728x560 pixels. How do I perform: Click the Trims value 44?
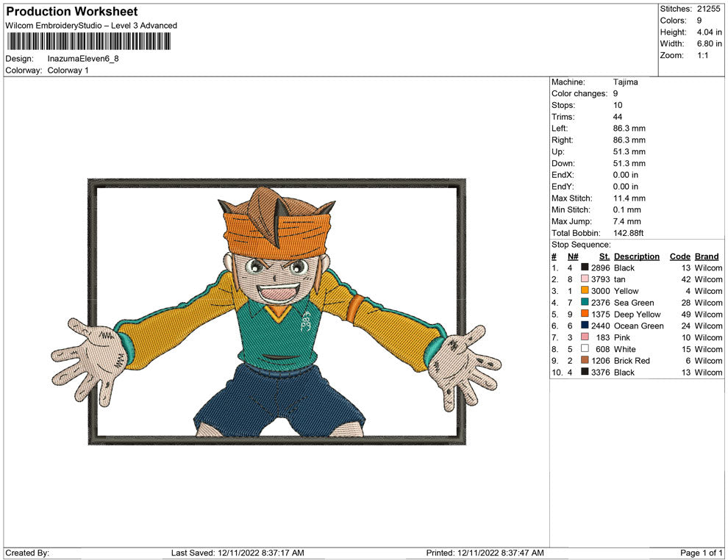tap(618, 117)
